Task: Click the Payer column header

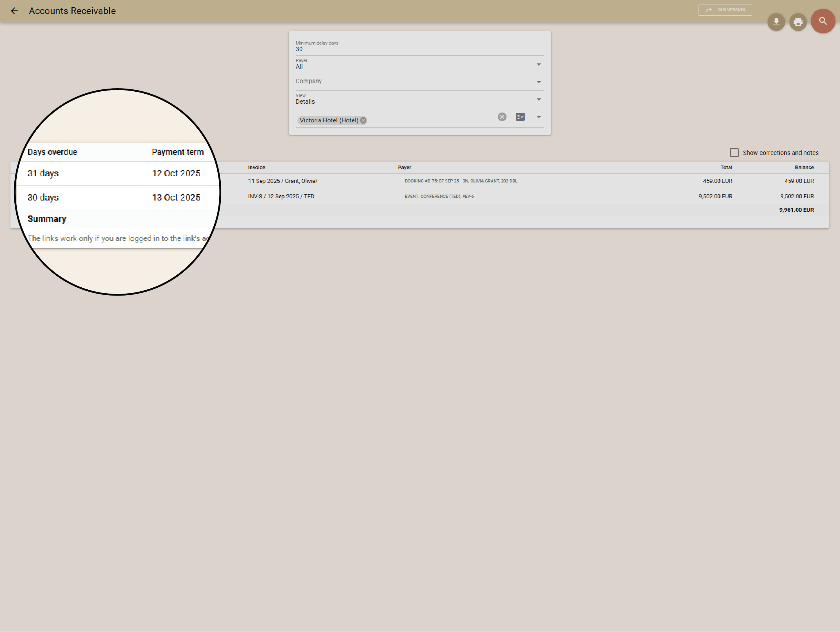Action: pyautogui.click(x=404, y=168)
